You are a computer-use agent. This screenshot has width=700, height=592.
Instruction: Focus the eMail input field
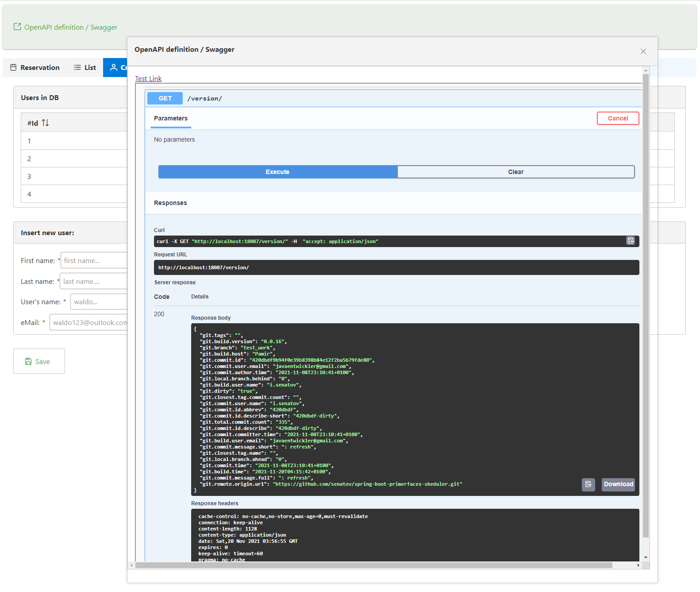point(88,322)
